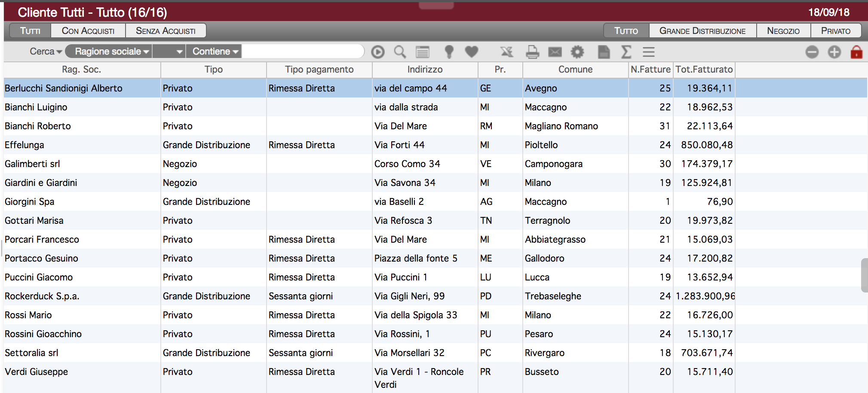Select the Giardini e Giardini row
Viewport: 868px width, 393px height.
436,183
